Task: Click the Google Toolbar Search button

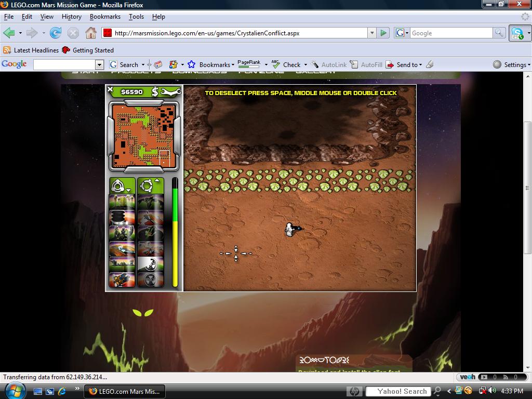Action: click(x=124, y=64)
